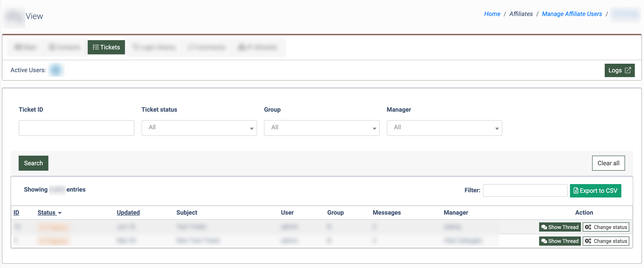Open the Manager filter dropdown
The height and width of the screenshot is (268, 644).
coord(444,128)
